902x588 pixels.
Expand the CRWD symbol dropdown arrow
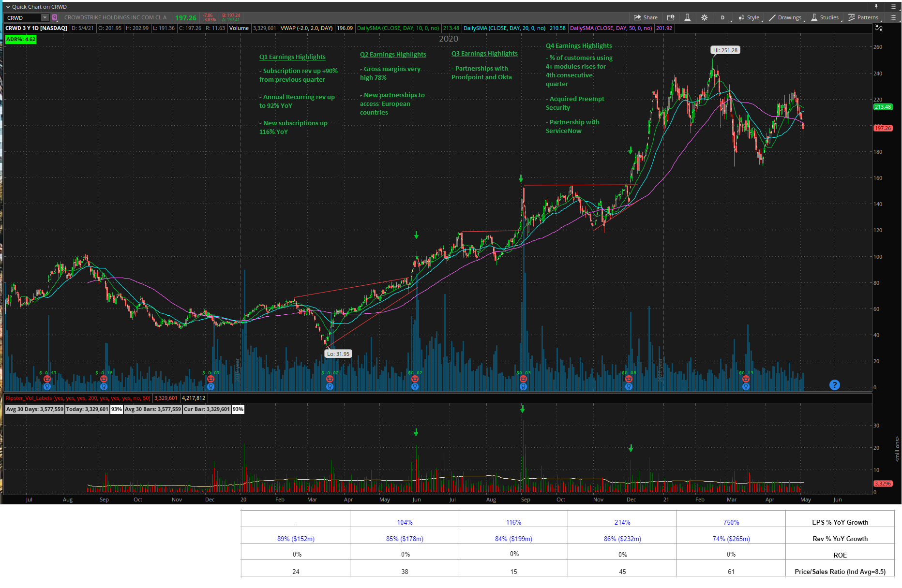[x=45, y=18]
